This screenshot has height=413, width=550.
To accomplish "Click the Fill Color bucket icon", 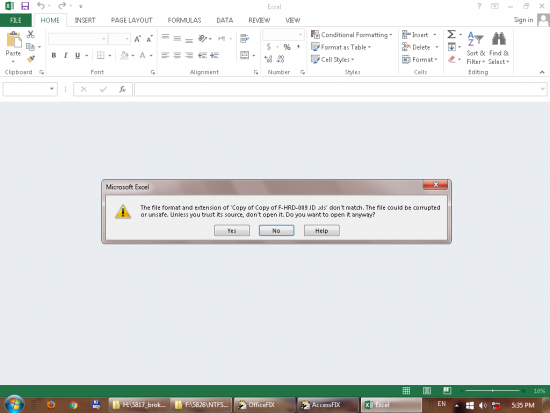I will [124, 55].
